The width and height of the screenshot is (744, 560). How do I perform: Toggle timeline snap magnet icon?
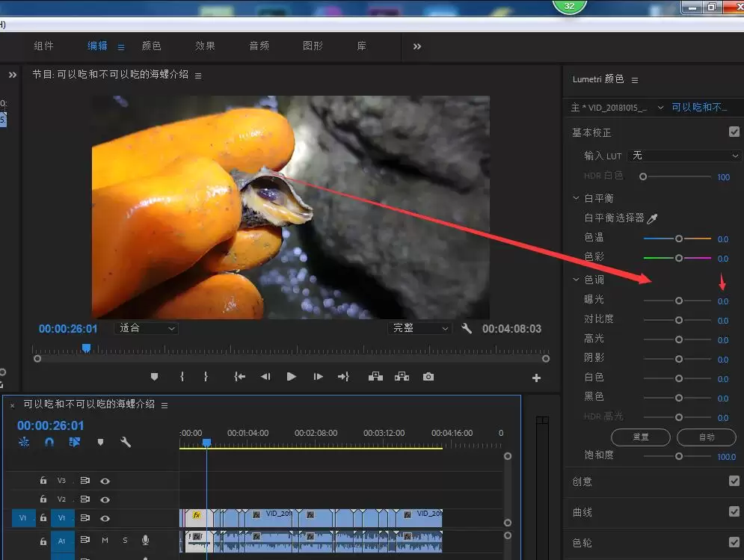point(49,442)
